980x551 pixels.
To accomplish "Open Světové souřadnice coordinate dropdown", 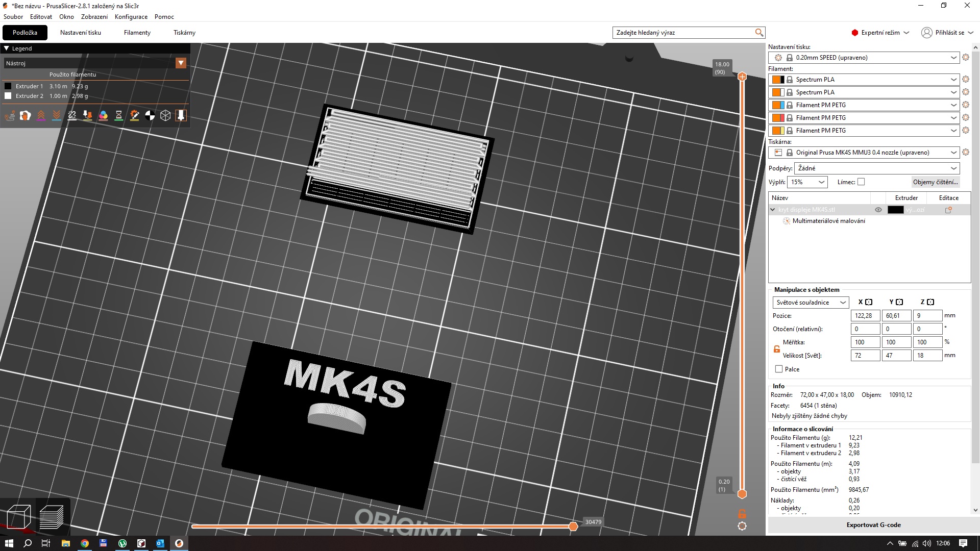I will point(811,303).
